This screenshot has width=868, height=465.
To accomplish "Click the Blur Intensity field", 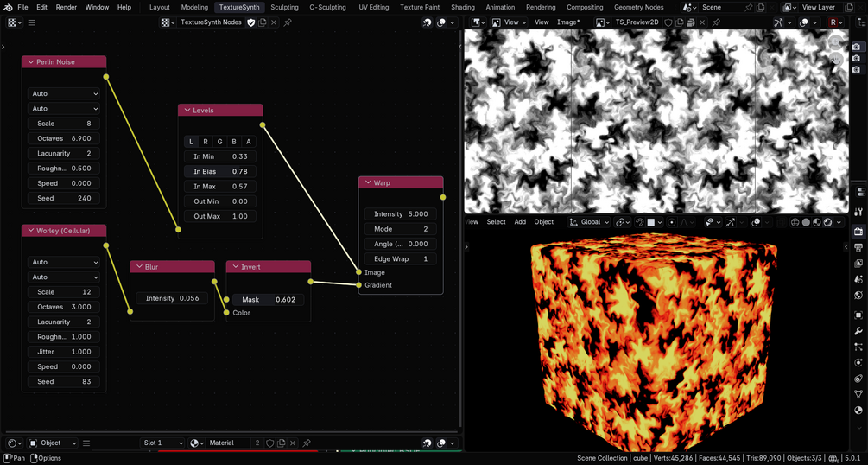I will point(172,298).
